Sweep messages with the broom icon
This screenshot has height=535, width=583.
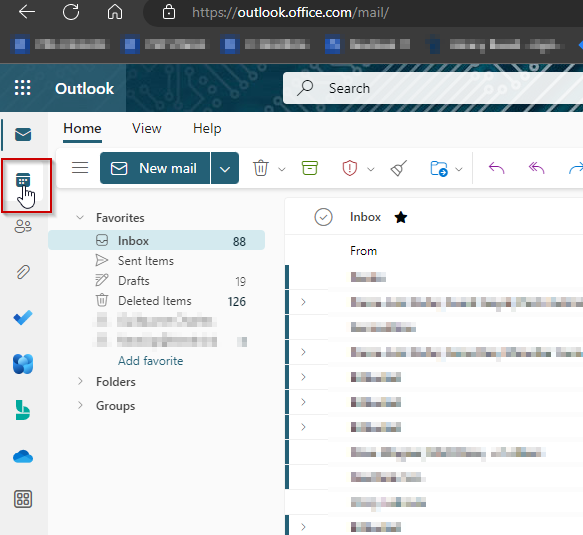point(399,168)
